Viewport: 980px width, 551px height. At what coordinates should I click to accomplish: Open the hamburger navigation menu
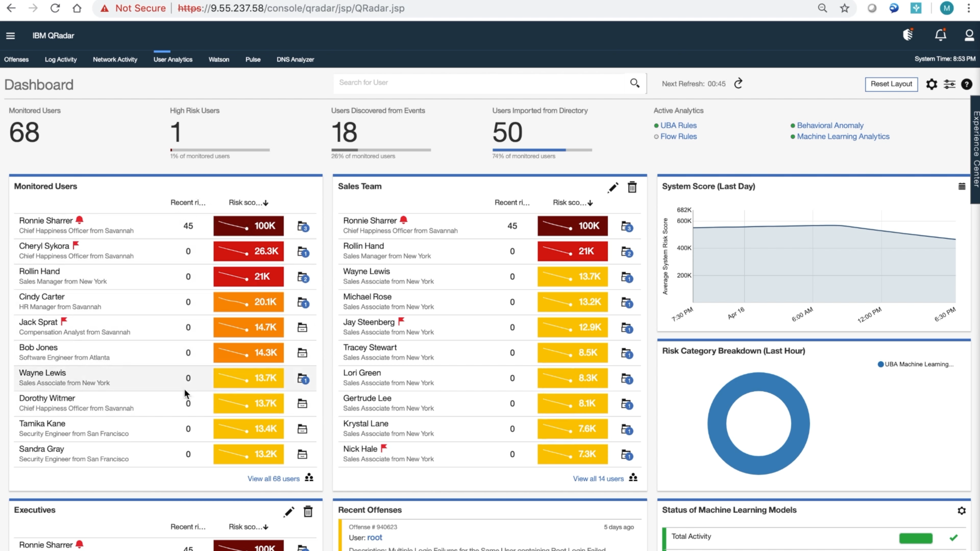(10, 36)
